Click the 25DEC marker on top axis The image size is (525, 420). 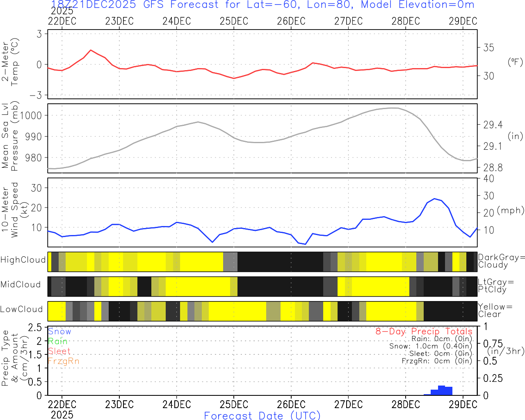pos(234,21)
